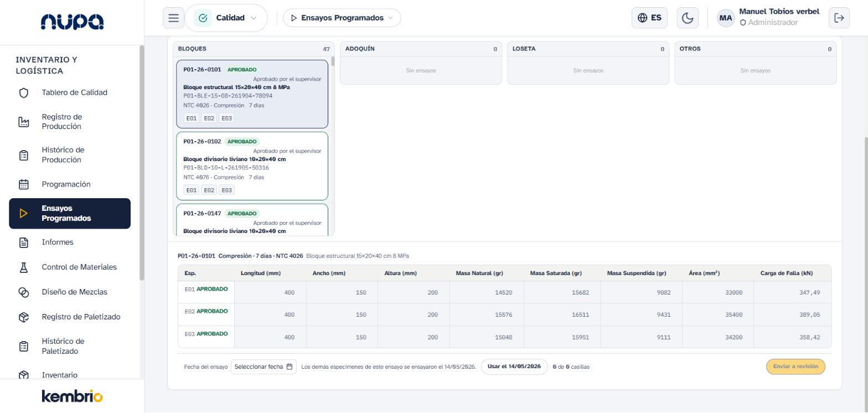Select test card P01-26-0101
This screenshot has height=413, width=868.
pos(252,94)
